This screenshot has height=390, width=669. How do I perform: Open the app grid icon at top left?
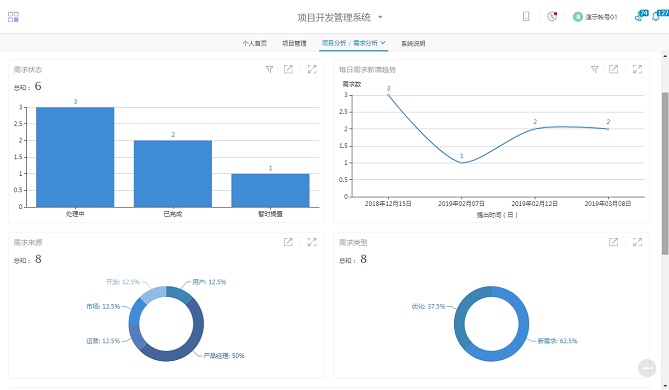[13, 17]
